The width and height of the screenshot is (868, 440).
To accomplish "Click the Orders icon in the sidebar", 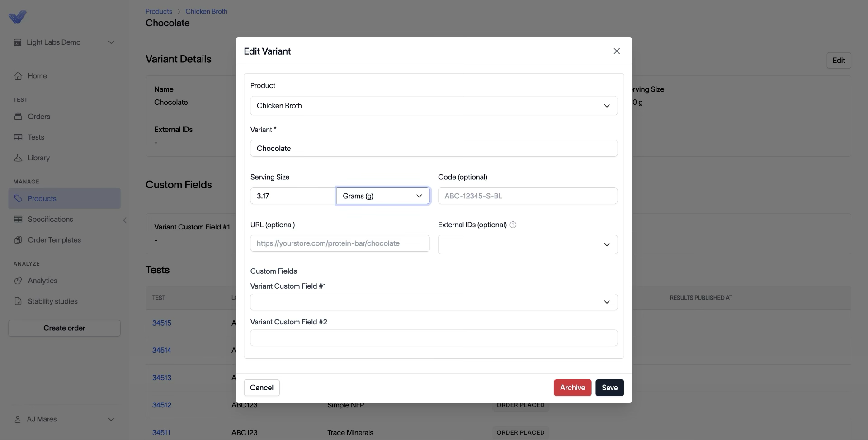I will coord(18,117).
